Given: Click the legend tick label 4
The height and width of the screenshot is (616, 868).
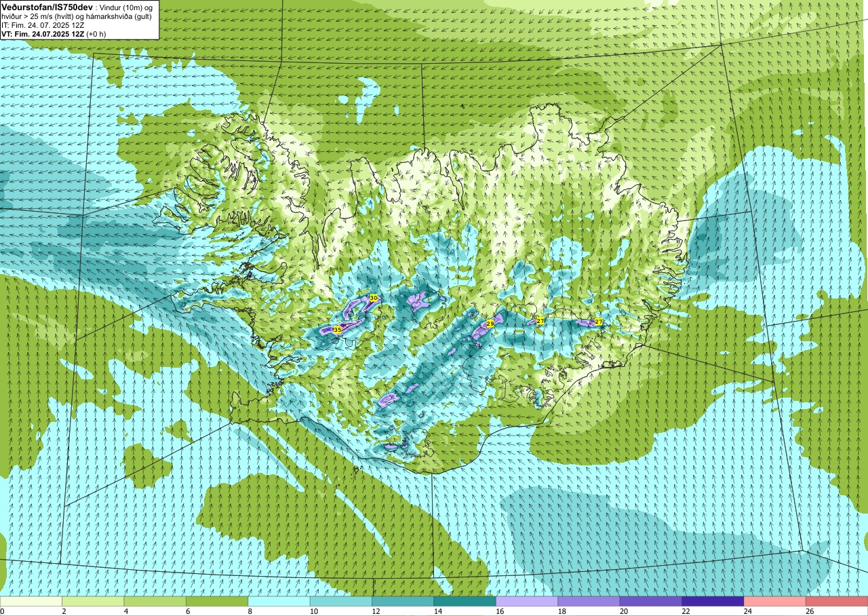Looking at the screenshot, I should [125, 611].
